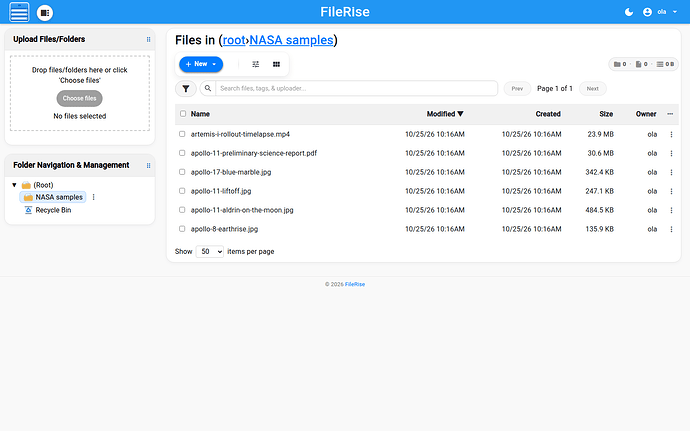Open the sidebar menu icon in the header
The height and width of the screenshot is (431, 690).
19,12
